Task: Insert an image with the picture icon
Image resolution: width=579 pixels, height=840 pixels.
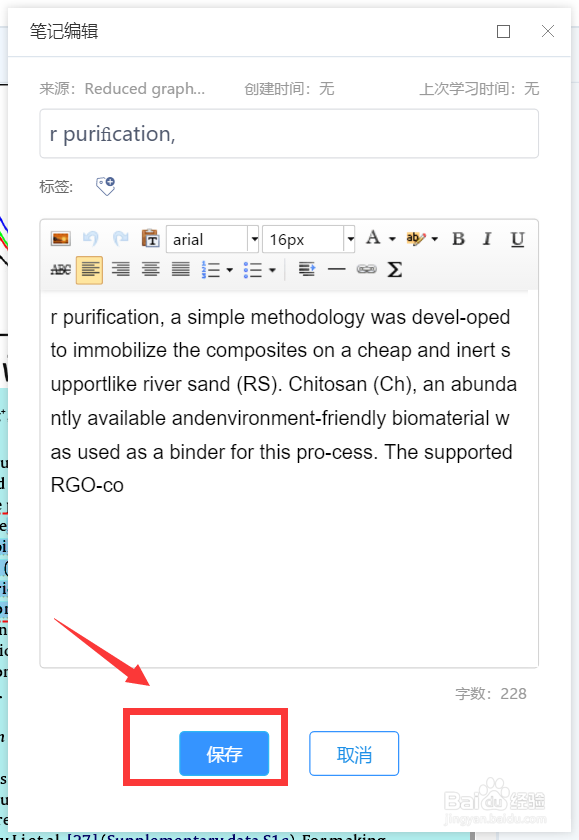Action: pos(61,238)
